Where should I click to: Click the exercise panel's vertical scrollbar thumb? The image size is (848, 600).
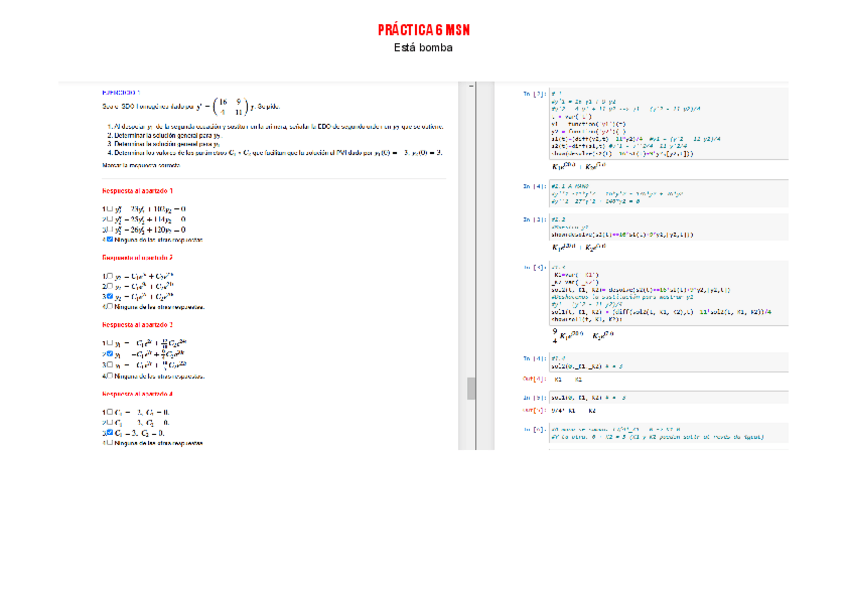pyautogui.click(x=471, y=388)
